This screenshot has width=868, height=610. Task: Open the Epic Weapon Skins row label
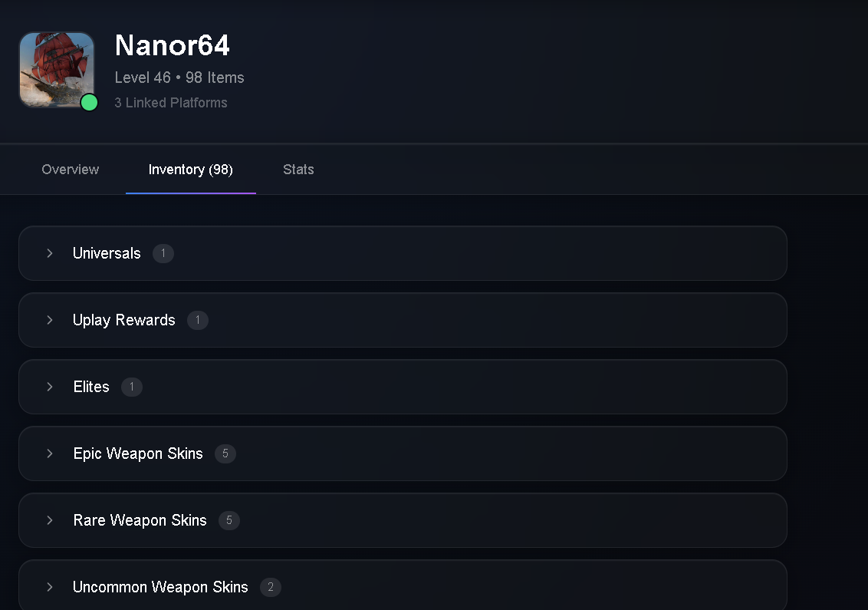click(x=138, y=453)
